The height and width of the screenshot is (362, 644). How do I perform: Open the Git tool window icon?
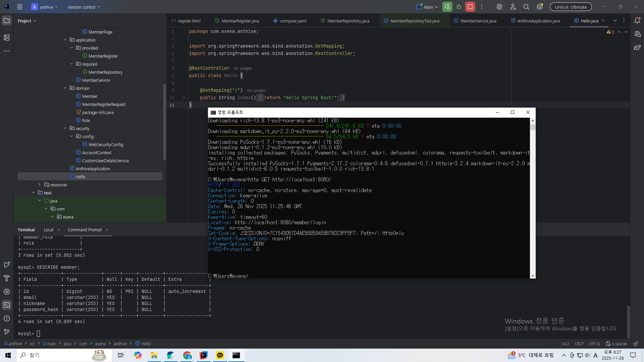click(x=7, y=332)
